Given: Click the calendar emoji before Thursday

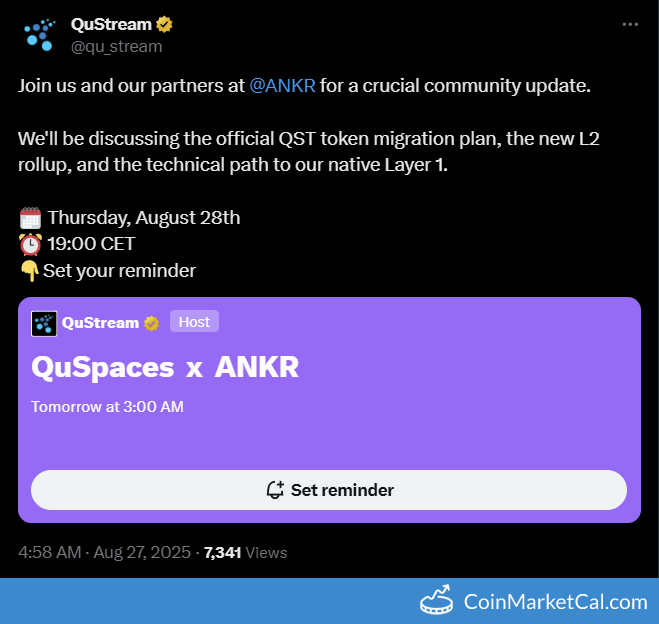Looking at the screenshot, I should pos(30,218).
